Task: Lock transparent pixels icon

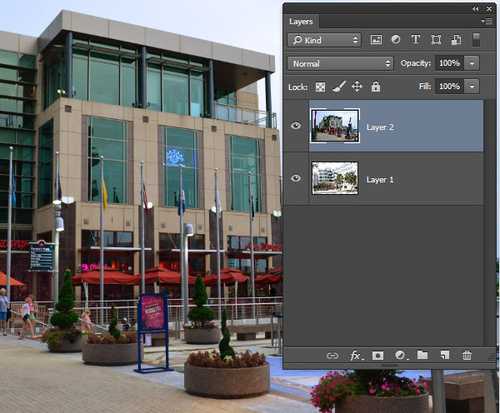Action: [x=320, y=87]
